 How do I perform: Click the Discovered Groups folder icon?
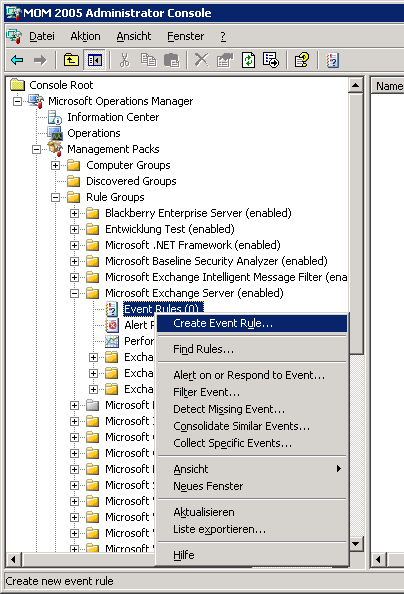point(74,181)
